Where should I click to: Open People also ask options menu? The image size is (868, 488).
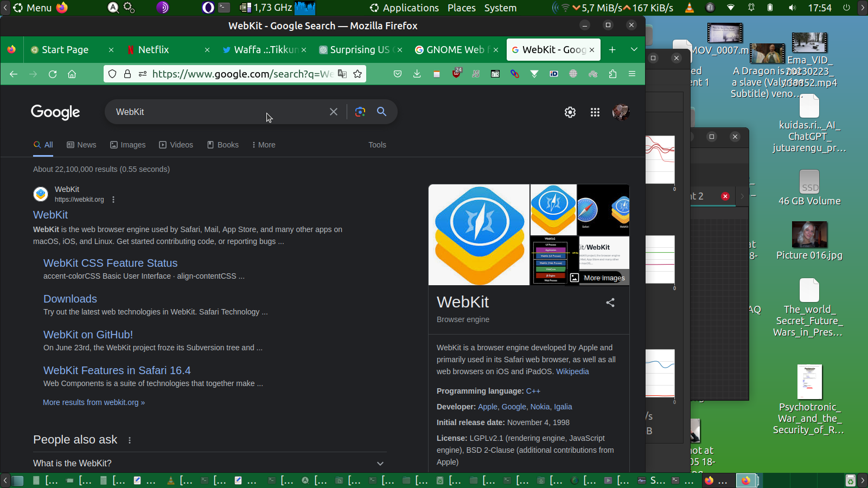(130, 440)
